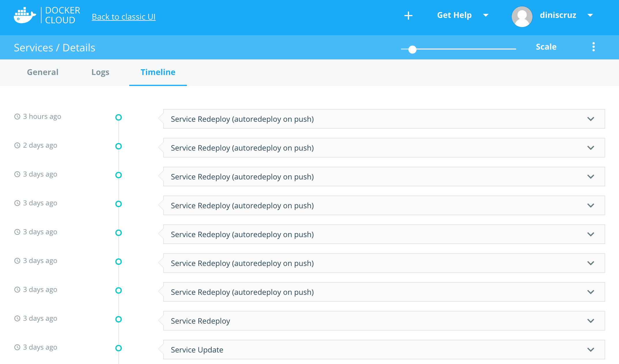Expand the 3 hours ago redeploy entry chevron

click(x=590, y=119)
